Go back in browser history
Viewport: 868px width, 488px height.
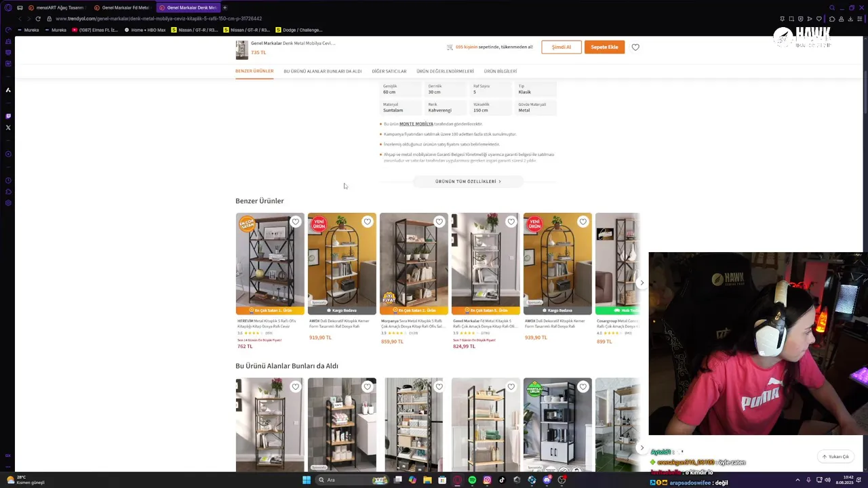click(20, 18)
